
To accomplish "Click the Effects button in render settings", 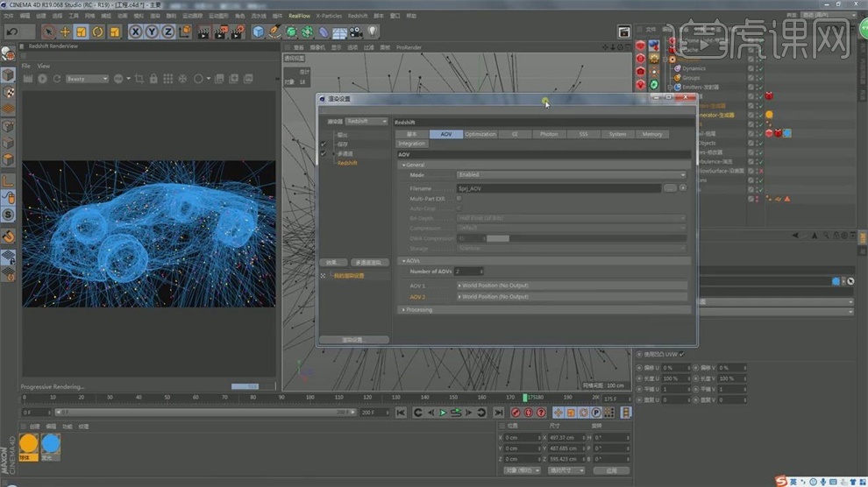I will coord(332,262).
